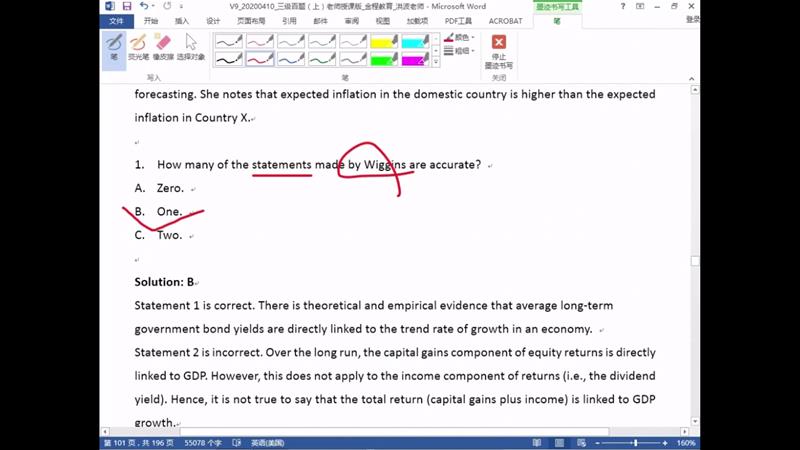Click the zoom out minus button
Screen dimensions: 800x450
click(x=597, y=443)
